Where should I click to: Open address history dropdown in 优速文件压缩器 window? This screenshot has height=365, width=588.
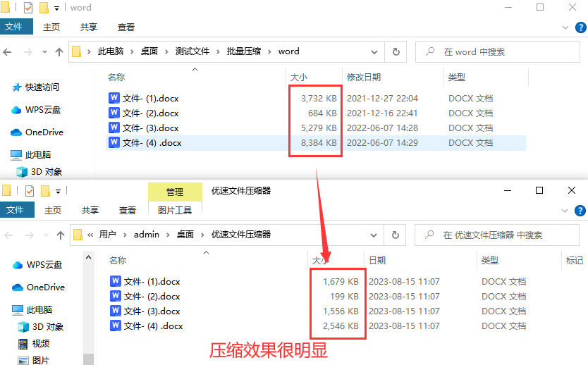pyautogui.click(x=374, y=235)
